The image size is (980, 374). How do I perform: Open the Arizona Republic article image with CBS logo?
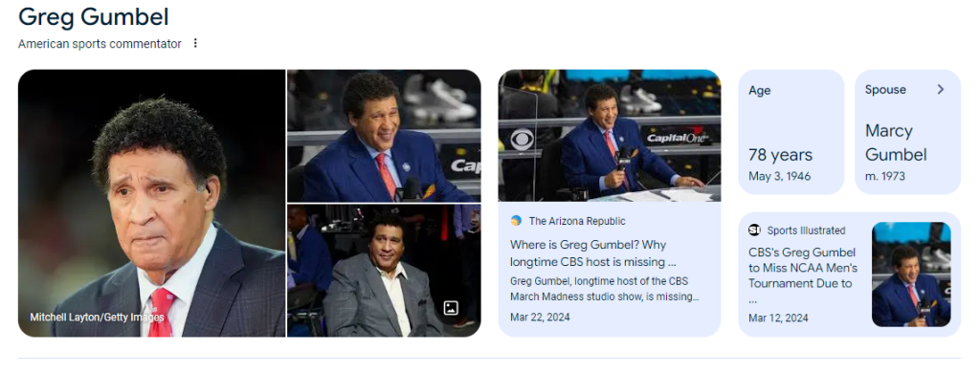[610, 136]
